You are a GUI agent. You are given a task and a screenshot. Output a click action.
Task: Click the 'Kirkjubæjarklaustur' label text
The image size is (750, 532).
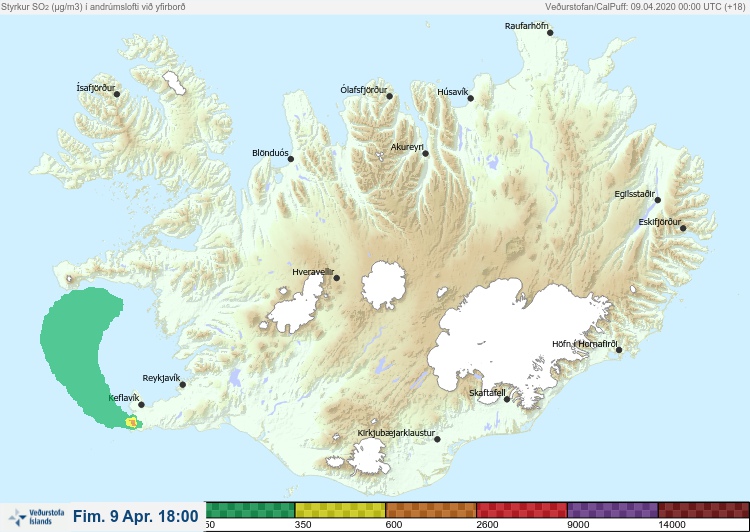click(x=396, y=433)
